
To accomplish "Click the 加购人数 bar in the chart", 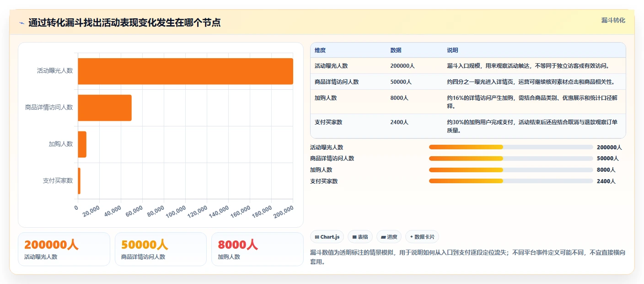I will (82, 144).
